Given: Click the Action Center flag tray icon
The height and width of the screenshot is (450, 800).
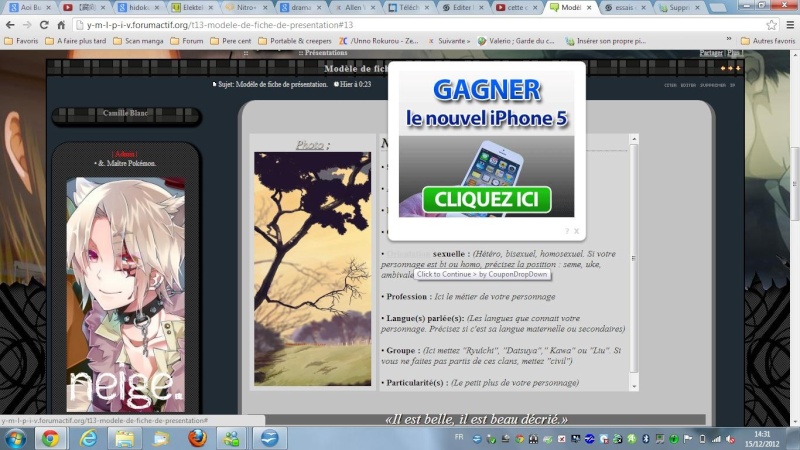Looking at the screenshot, I should click(688, 439).
